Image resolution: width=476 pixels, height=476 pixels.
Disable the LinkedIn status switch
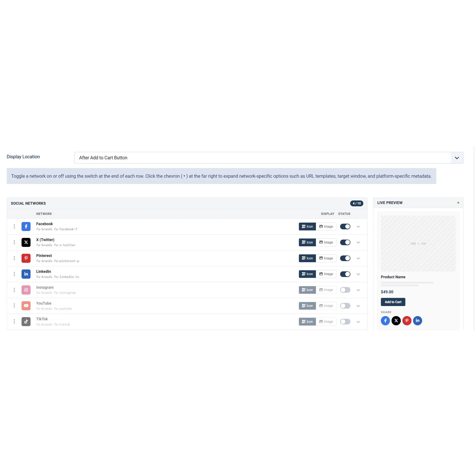pos(345,274)
